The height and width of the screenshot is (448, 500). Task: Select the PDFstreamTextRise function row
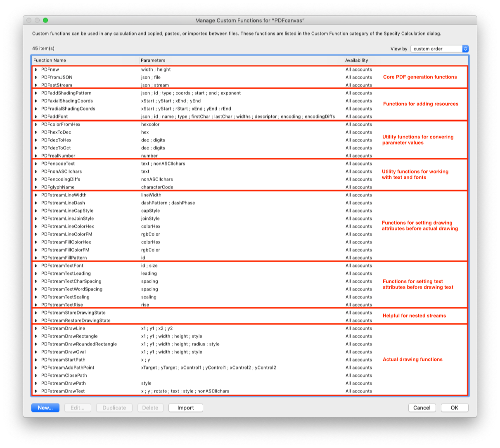pyautogui.click(x=250, y=305)
